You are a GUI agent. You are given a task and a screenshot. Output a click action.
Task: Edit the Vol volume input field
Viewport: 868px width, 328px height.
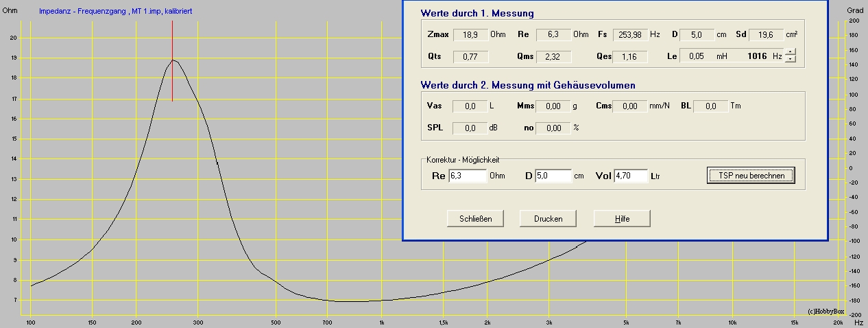(x=631, y=176)
